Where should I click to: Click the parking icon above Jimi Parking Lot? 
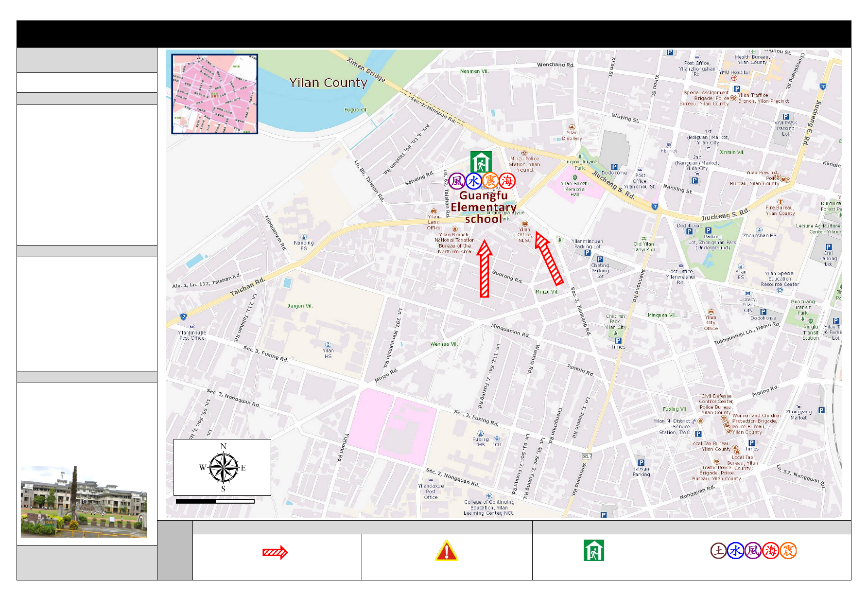click(x=828, y=247)
